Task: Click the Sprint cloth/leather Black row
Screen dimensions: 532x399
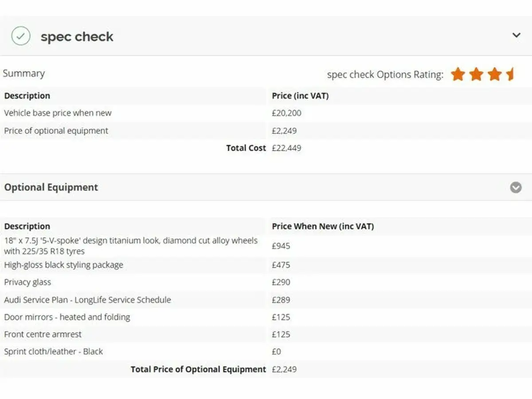Action: 266,352
